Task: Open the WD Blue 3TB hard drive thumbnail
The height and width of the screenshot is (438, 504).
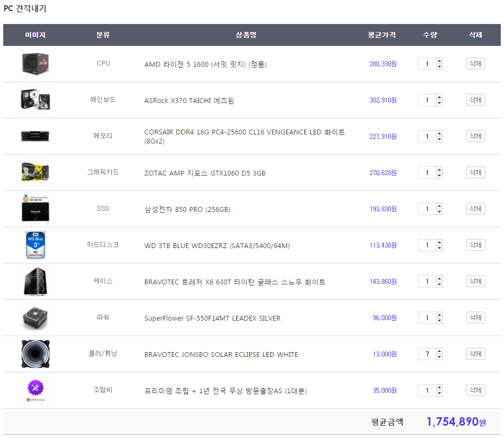Action: pos(35,245)
